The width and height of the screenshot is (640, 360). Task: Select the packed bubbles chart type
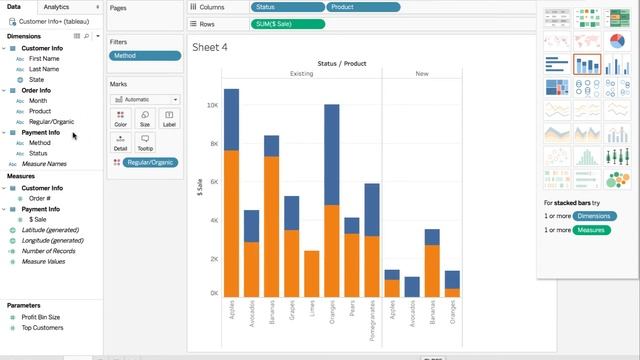point(617,180)
